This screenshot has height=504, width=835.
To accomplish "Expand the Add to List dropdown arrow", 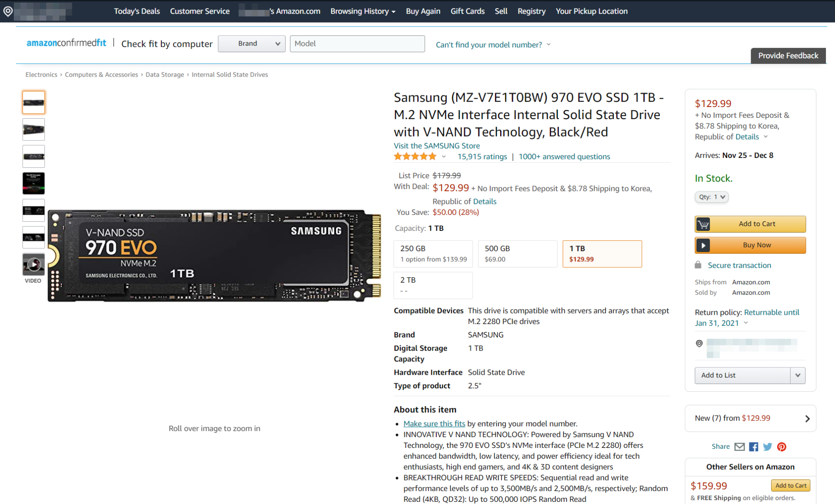I will pyautogui.click(x=798, y=375).
